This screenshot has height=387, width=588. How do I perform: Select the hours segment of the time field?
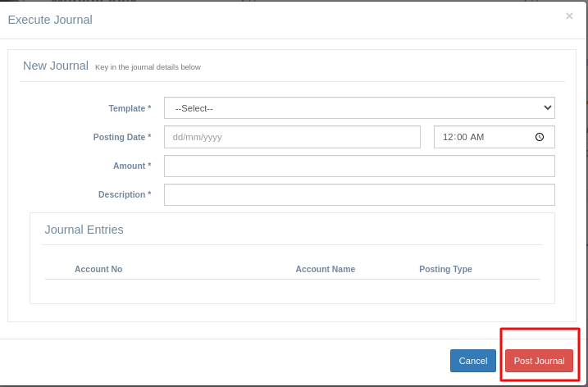coord(448,137)
